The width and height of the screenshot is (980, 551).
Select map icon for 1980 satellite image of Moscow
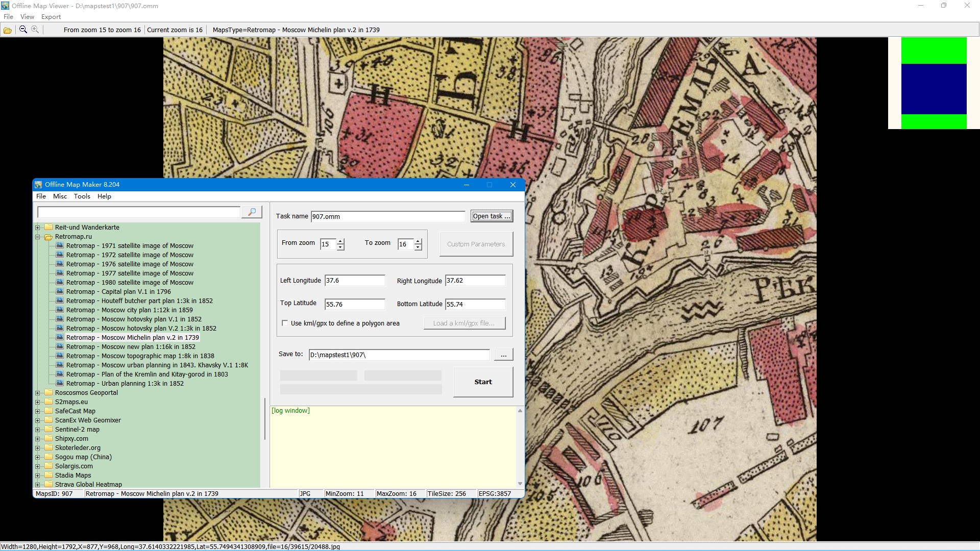point(60,282)
